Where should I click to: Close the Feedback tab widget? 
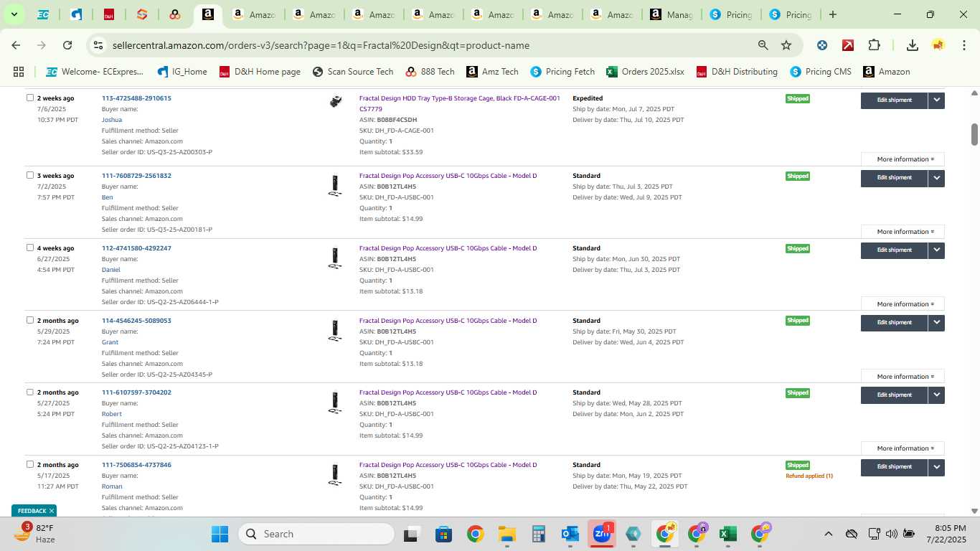coord(52,511)
